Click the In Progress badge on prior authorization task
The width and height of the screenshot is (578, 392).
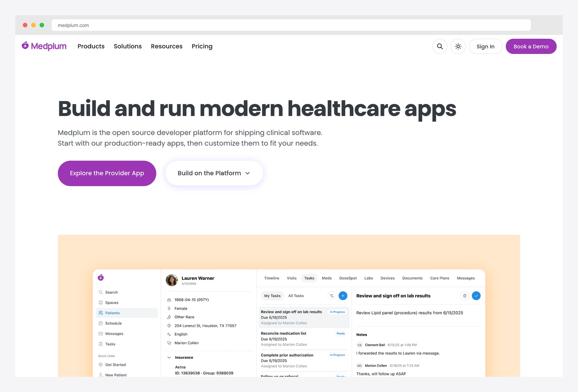pos(337,355)
